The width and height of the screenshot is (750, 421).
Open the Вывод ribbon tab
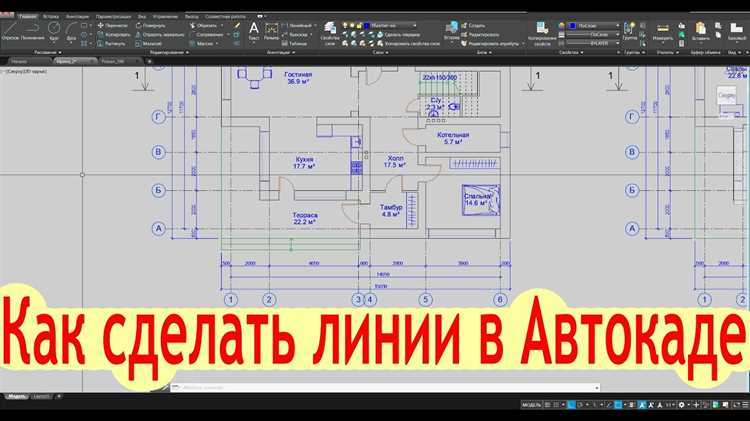(x=191, y=16)
